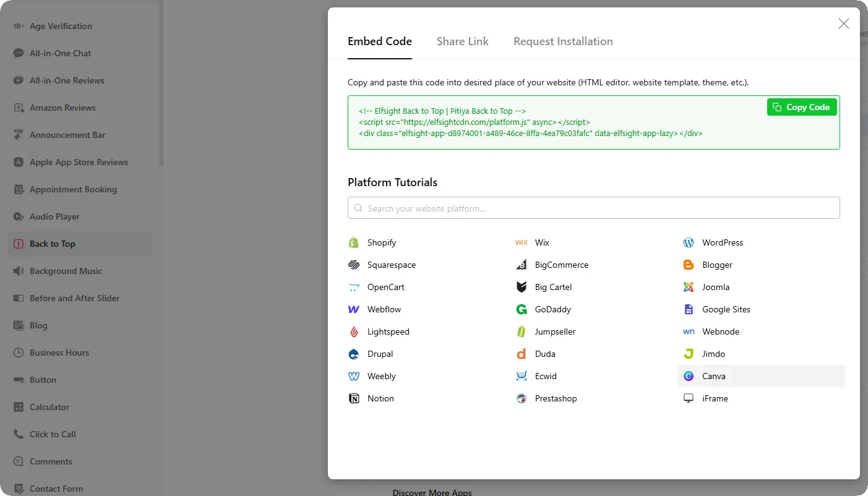The image size is (868, 496).
Task: Open the Request Installation tab
Action: (563, 41)
